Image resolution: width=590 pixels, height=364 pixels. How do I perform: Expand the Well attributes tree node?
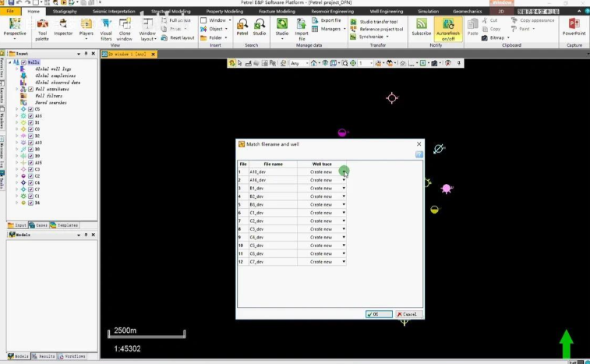coord(16,89)
